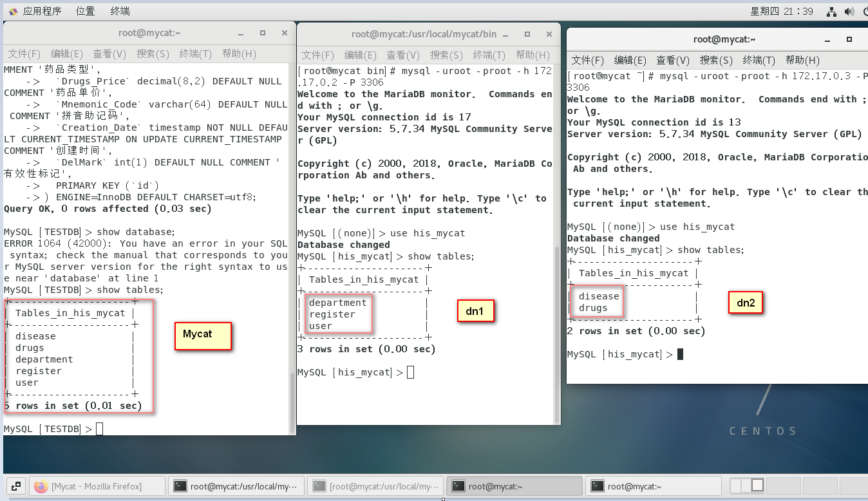Viewport: 868px width, 501px height.
Task: Open 帮助(H) menu in the mycat/bin terminal
Action: [x=533, y=55]
